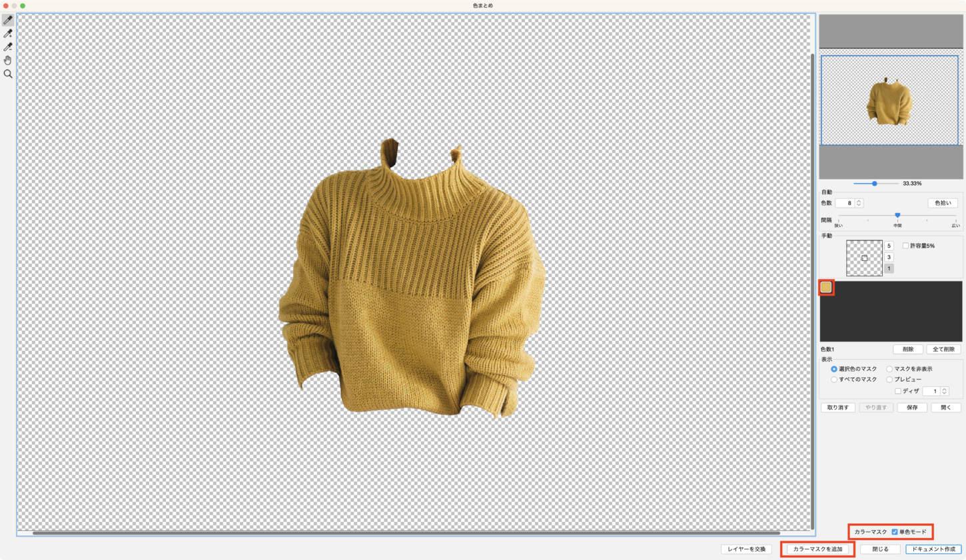Screen dimensions: 966x560
Task: Click the yellow color swatch in palette
Action: [826, 287]
